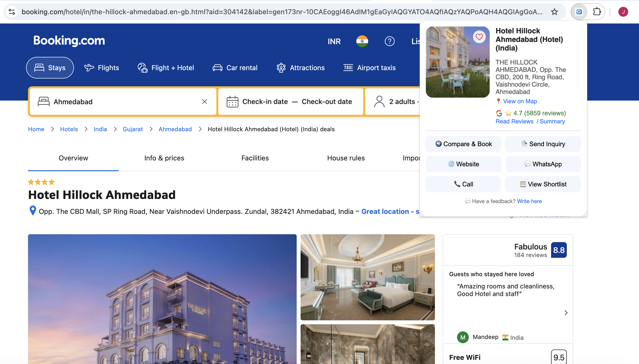The image size is (639, 364).
Task: Open the hotel bedroom photo thumbnail
Action: [367, 277]
